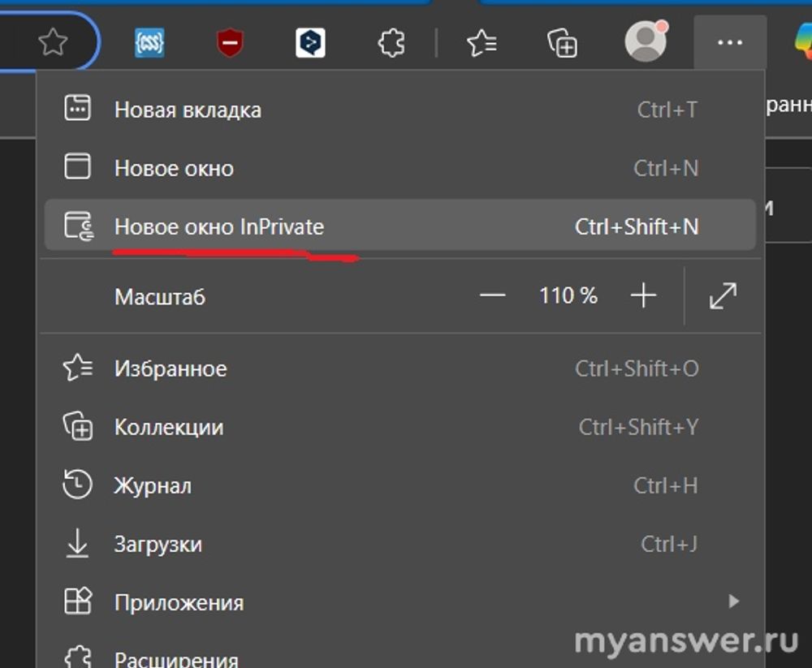Open Избранное from the menu
The height and width of the screenshot is (668, 812).
click(x=171, y=368)
